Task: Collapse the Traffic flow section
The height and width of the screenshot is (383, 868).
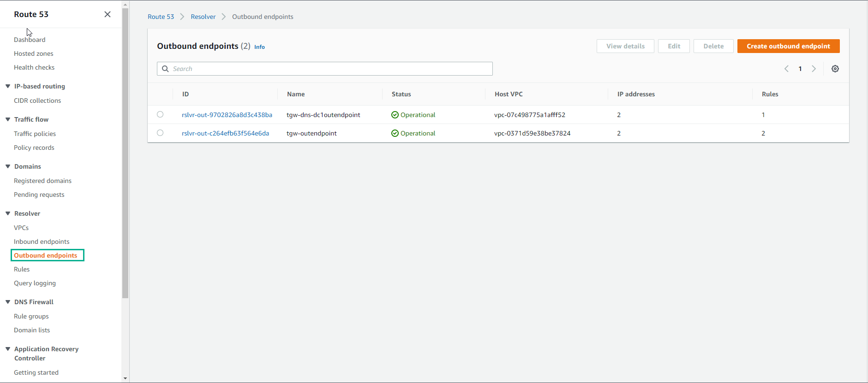Action: click(8, 119)
